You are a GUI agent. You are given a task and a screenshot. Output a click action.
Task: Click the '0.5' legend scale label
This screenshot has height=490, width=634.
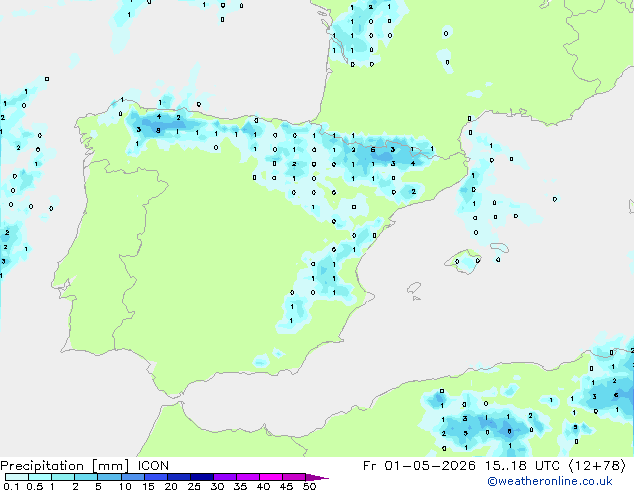(35, 486)
